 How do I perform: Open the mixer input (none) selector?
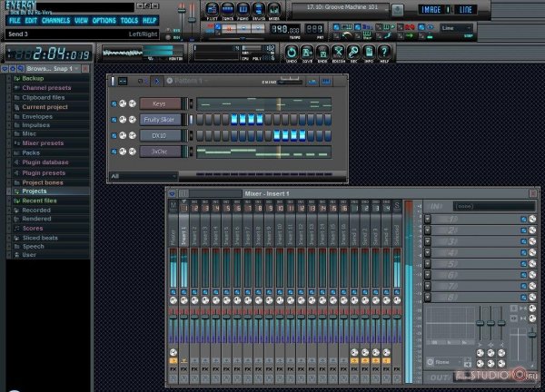point(493,207)
